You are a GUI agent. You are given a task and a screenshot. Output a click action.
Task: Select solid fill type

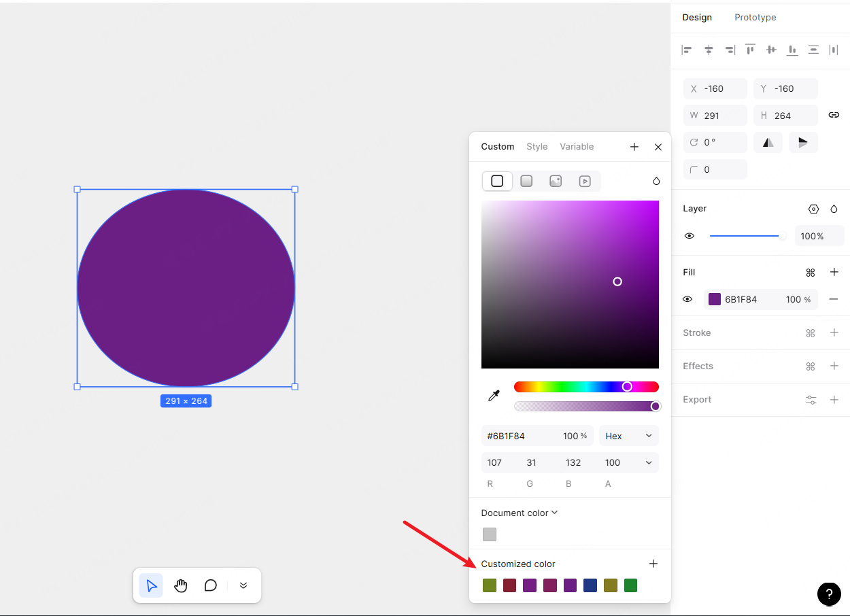point(497,181)
